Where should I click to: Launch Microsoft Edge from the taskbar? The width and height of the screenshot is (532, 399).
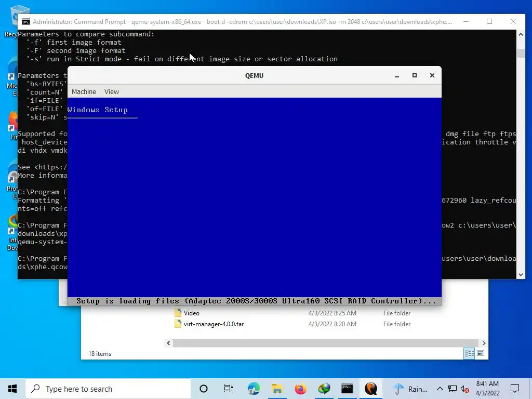tap(254, 389)
